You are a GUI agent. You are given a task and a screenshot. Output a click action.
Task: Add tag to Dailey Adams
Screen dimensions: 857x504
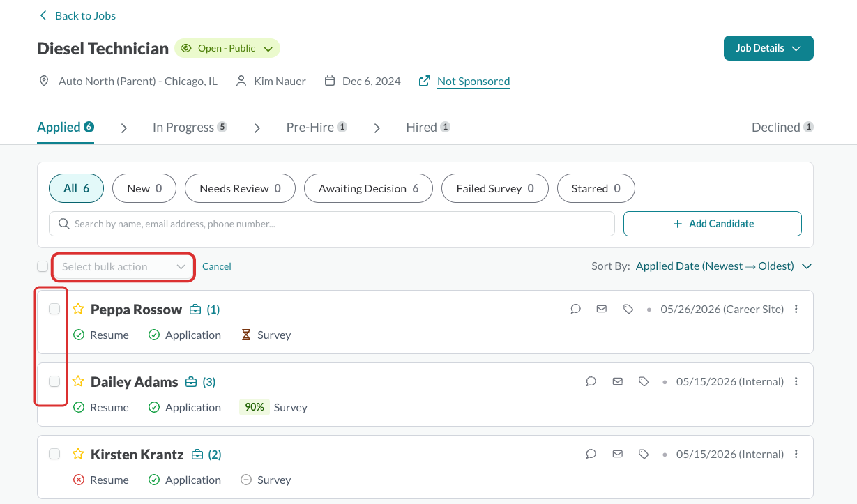(x=644, y=381)
